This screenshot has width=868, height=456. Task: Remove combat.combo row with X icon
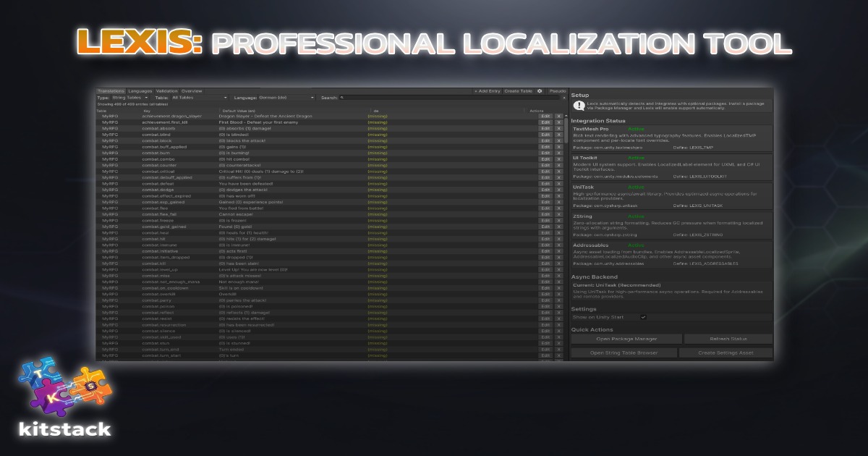(559, 159)
